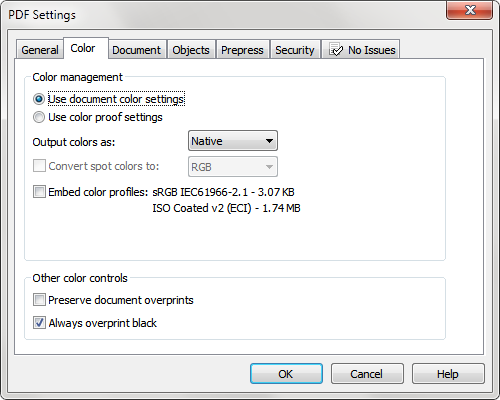Open the No Issues preflight tab

pos(361,49)
